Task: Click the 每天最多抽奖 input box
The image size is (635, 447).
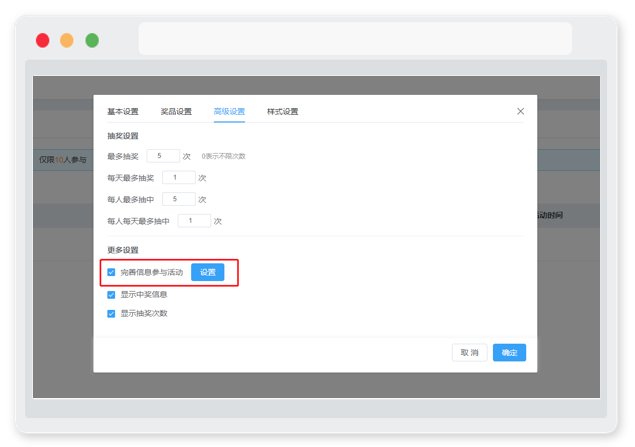Action: 179,177
